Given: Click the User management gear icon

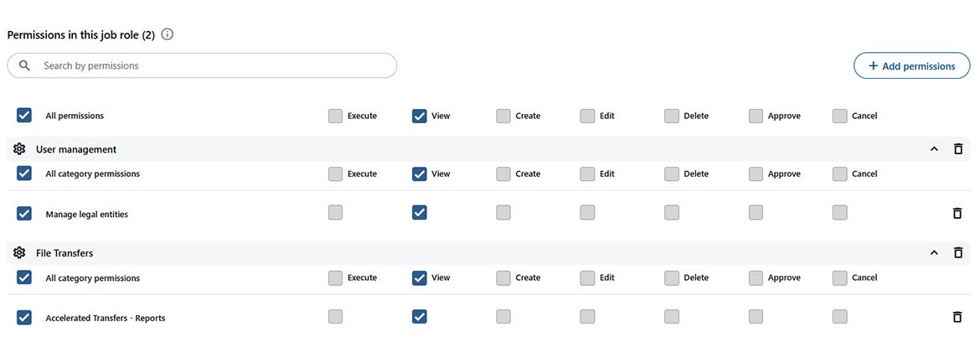Looking at the screenshot, I should (x=19, y=149).
